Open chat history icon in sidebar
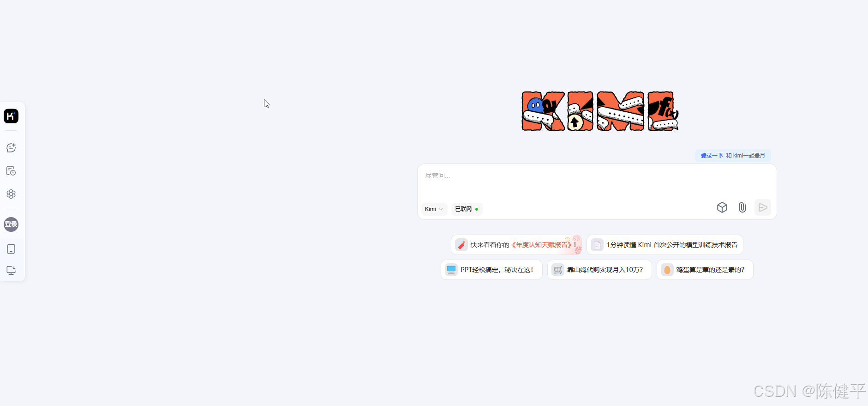 click(11, 171)
